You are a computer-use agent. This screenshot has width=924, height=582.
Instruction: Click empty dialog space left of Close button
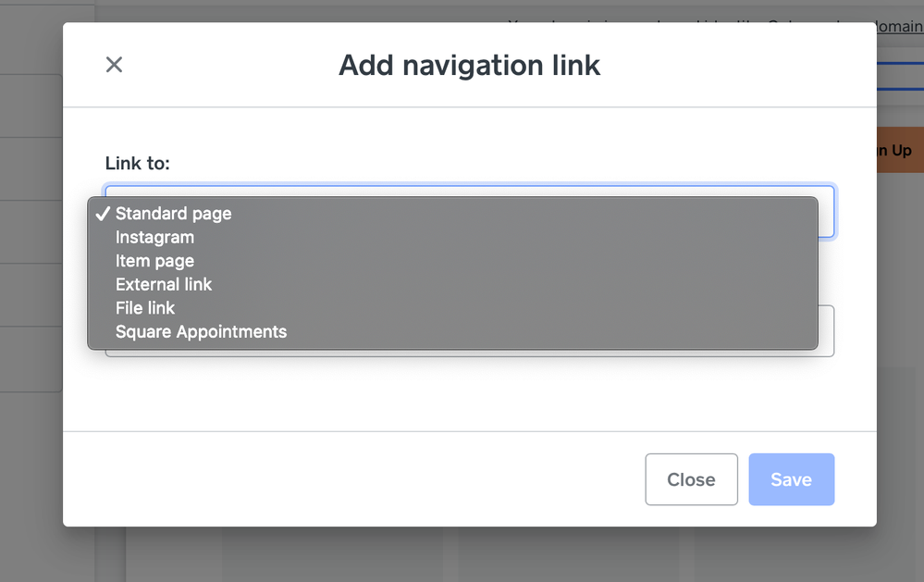pos(370,479)
